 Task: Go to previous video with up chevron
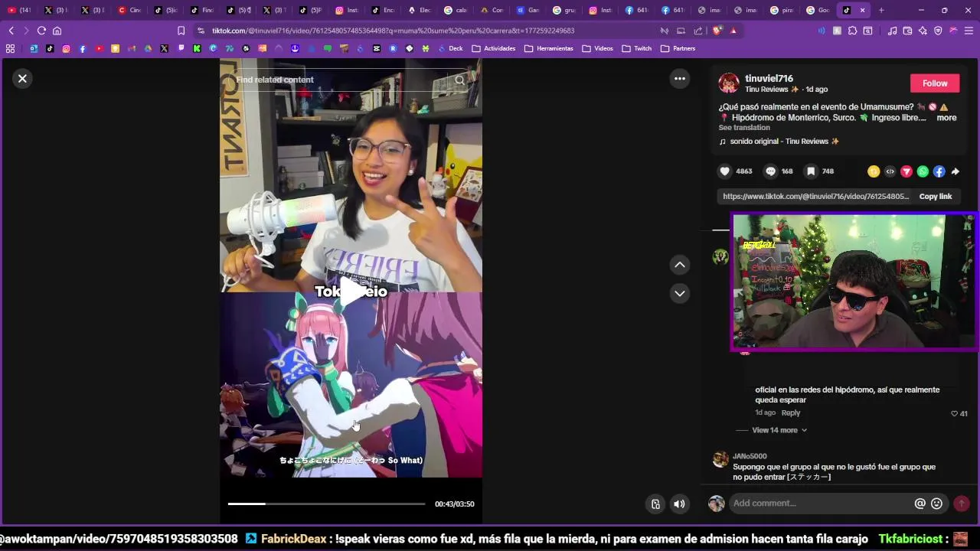click(679, 265)
